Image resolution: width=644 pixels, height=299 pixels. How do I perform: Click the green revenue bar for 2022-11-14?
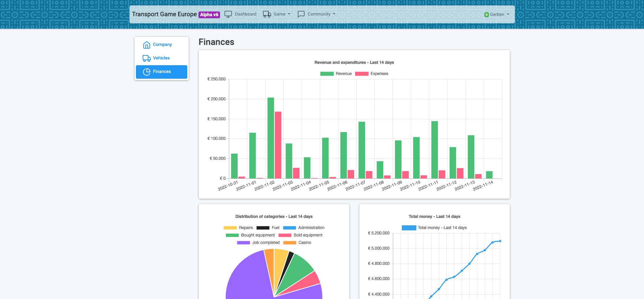coord(489,175)
